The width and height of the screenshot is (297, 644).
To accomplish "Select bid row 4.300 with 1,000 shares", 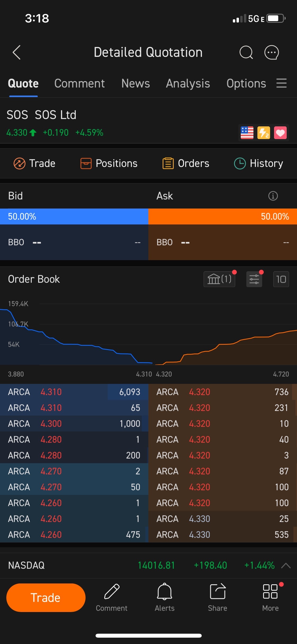I will (x=74, y=424).
